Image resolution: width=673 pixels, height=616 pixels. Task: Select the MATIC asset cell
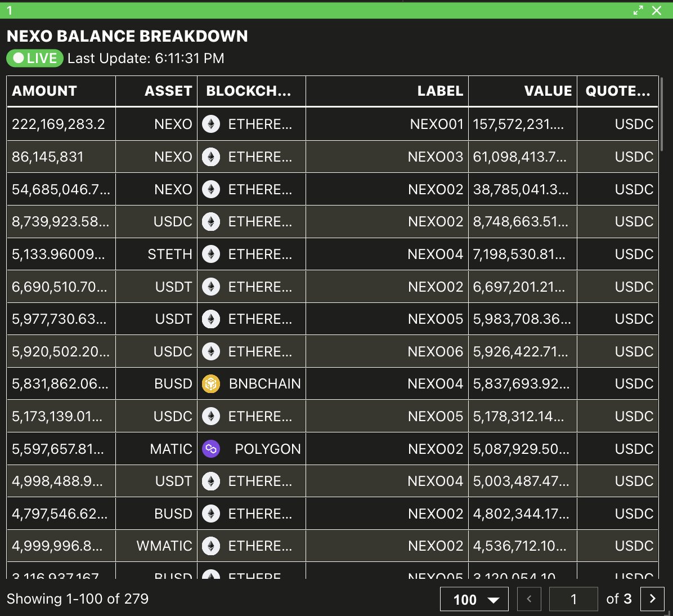[x=156, y=449]
